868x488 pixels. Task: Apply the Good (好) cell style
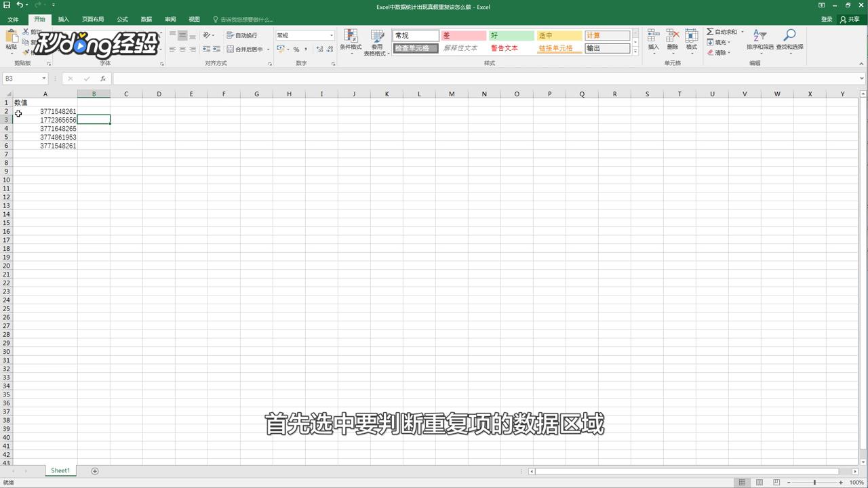[511, 35]
